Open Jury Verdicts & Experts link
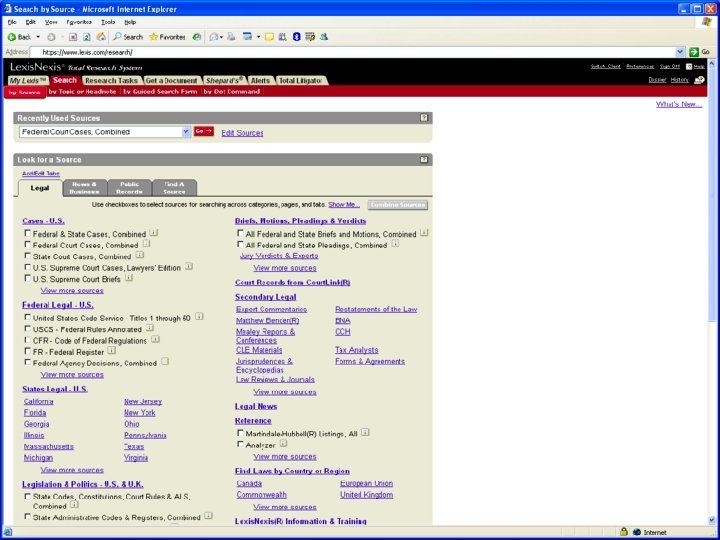Image resolution: width=720 pixels, height=540 pixels. (279, 256)
